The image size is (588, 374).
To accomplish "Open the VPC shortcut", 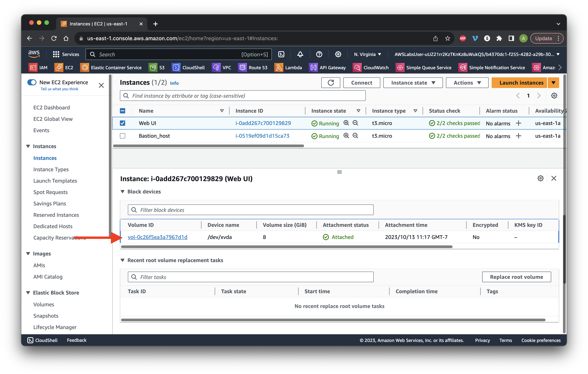I will pyautogui.click(x=222, y=68).
